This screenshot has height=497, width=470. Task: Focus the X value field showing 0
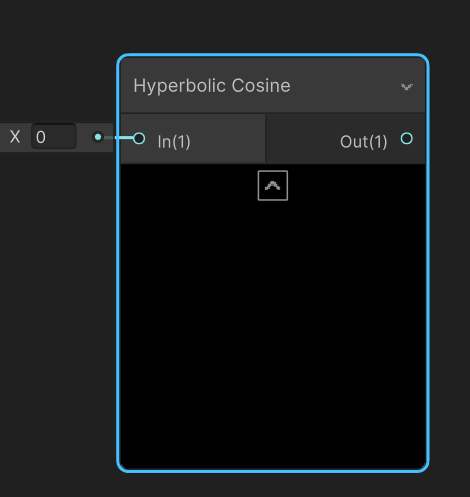[x=54, y=137]
